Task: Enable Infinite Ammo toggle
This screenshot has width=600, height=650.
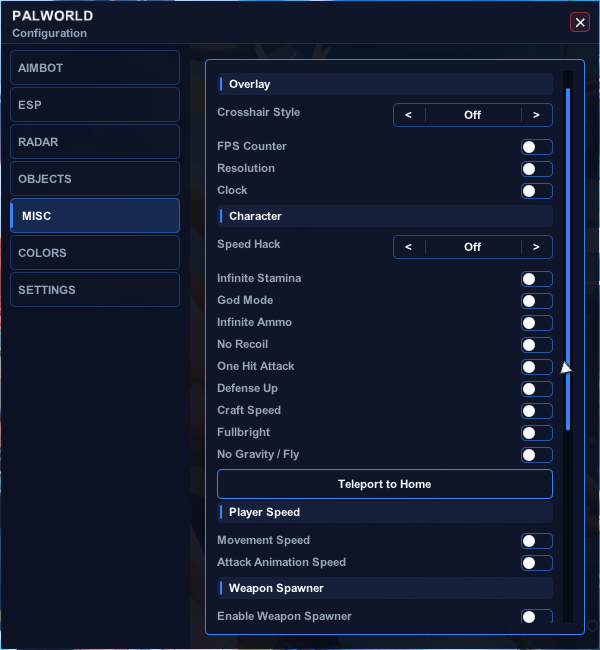Action: pyautogui.click(x=537, y=323)
